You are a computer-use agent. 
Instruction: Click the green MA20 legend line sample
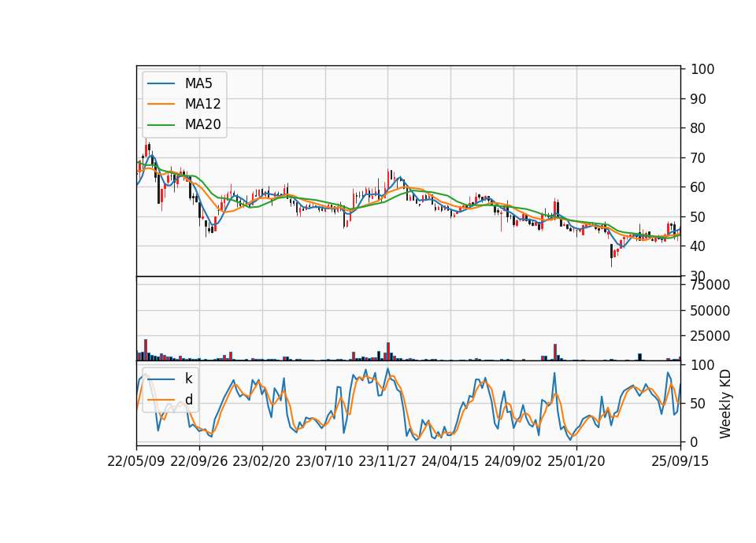click(161, 125)
